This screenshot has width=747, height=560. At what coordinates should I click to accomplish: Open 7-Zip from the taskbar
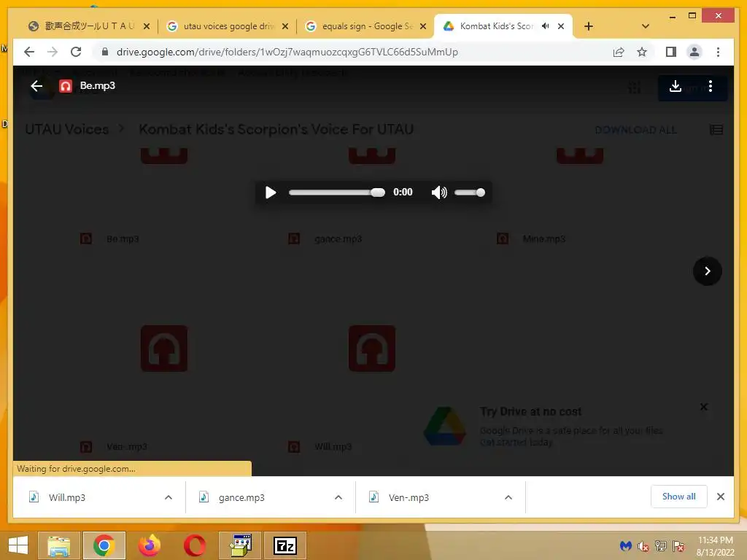point(285,545)
